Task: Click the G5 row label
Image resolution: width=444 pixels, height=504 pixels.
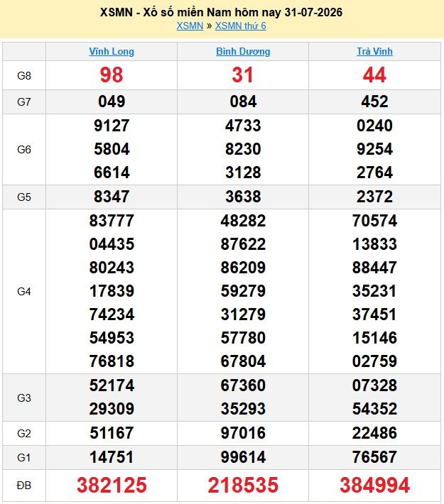Action: [24, 197]
